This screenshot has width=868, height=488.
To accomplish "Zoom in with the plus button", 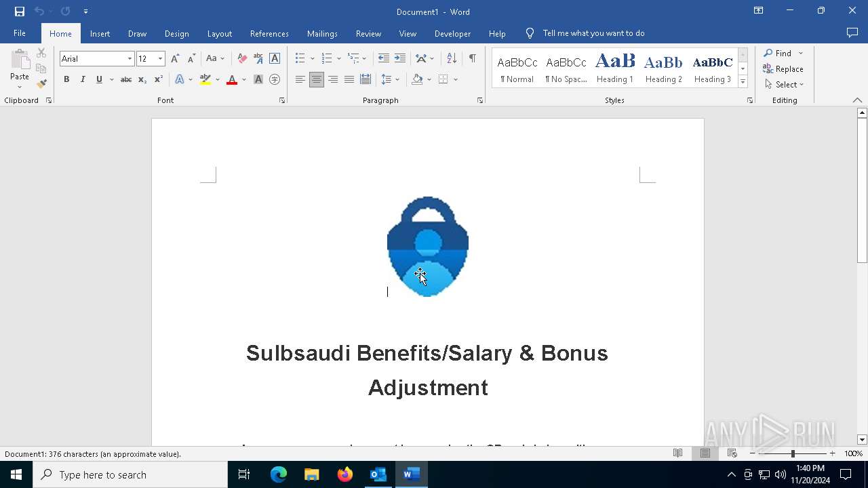I will (x=833, y=453).
